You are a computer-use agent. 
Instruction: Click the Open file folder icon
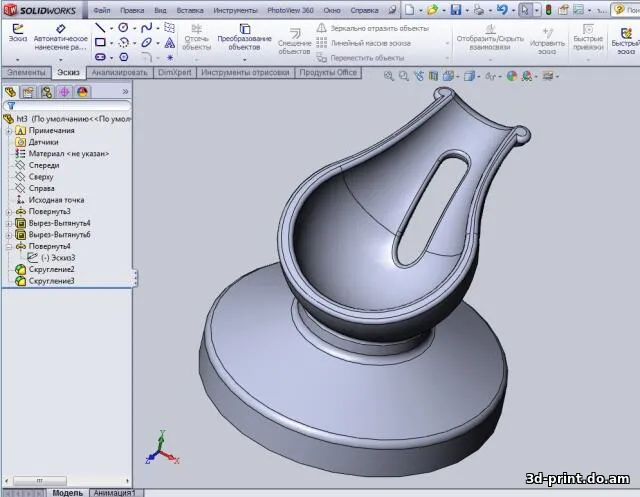[432, 9]
